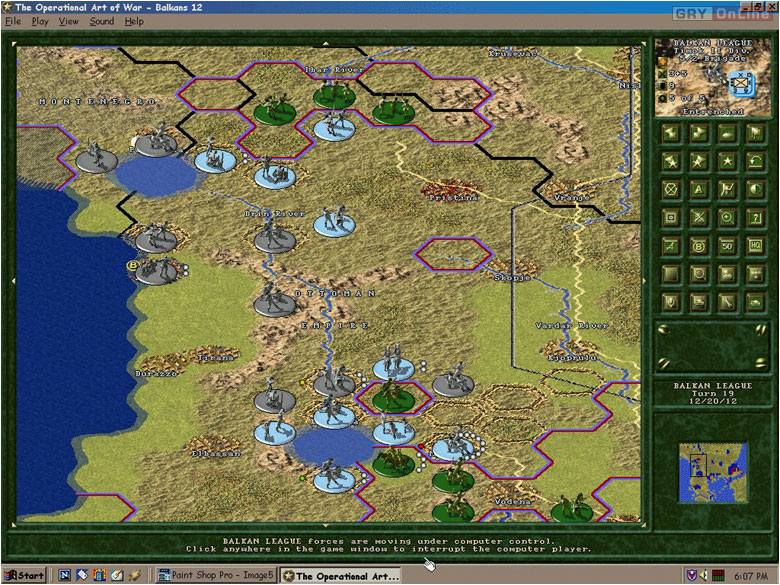Click the Skopje city label
Image resolution: width=780 pixels, height=585 pixels.
click(512, 277)
